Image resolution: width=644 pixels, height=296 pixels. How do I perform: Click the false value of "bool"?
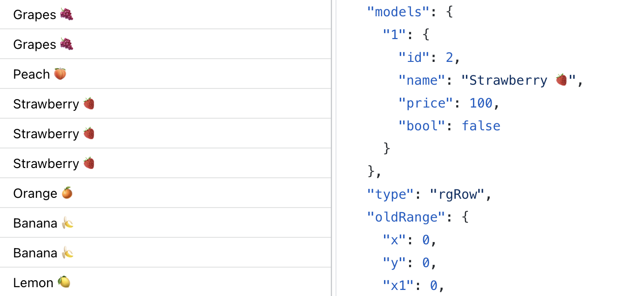[481, 126]
